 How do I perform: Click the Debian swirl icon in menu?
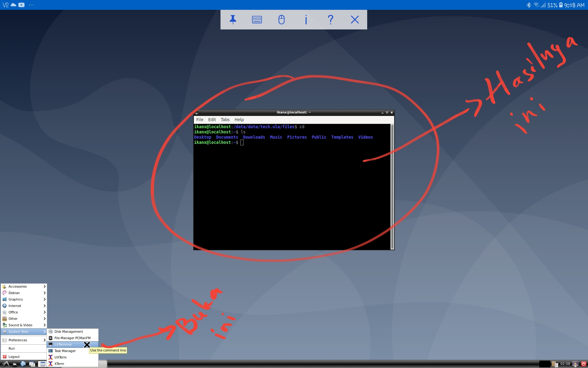pos(5,293)
